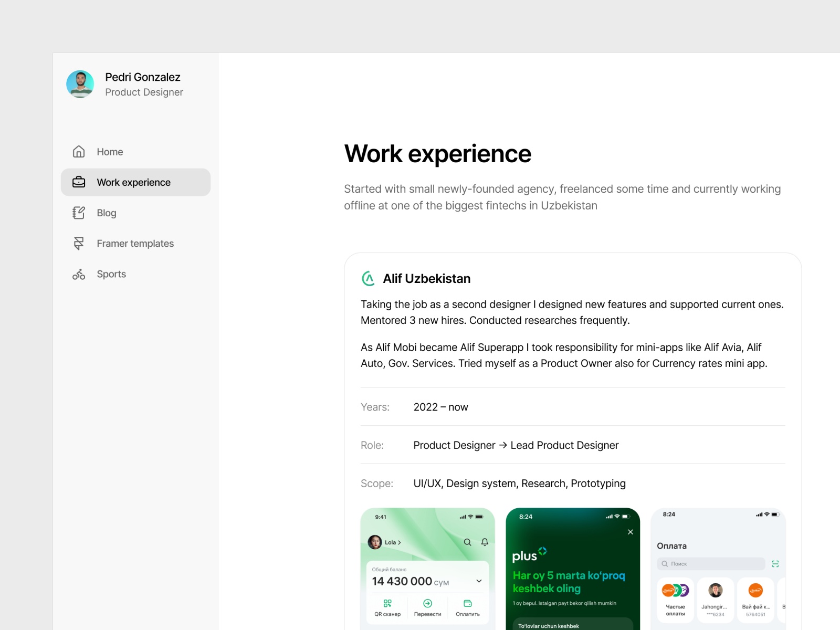Click the Framer templates logo icon
This screenshot has width=840, height=630.
pos(79,243)
